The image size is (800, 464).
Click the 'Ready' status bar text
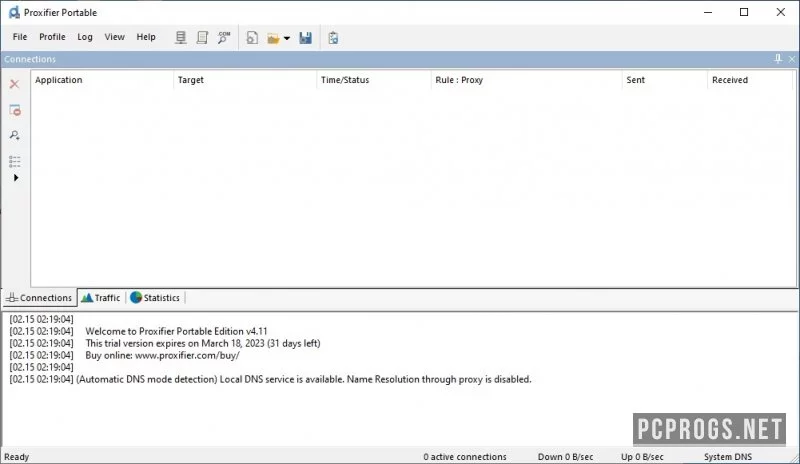(17, 457)
